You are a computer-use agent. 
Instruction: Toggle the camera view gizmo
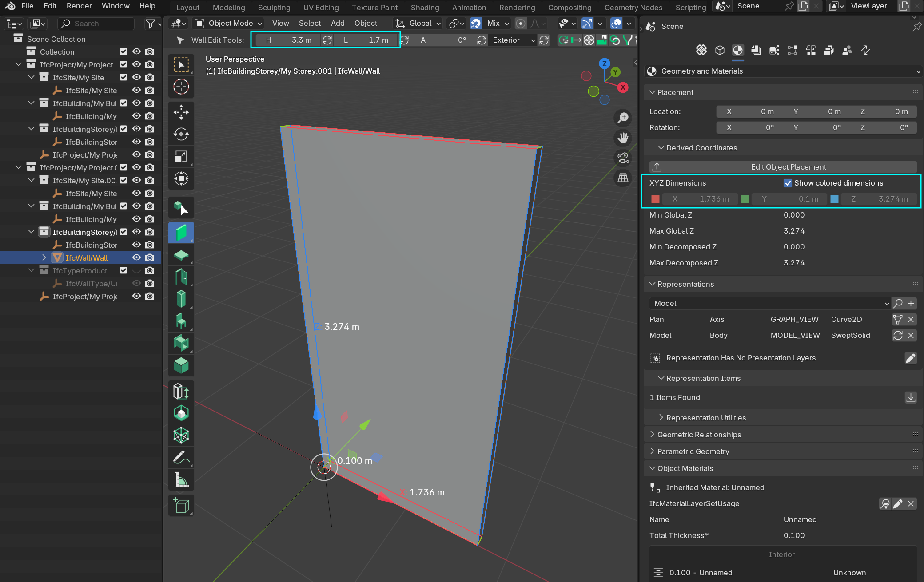click(623, 158)
